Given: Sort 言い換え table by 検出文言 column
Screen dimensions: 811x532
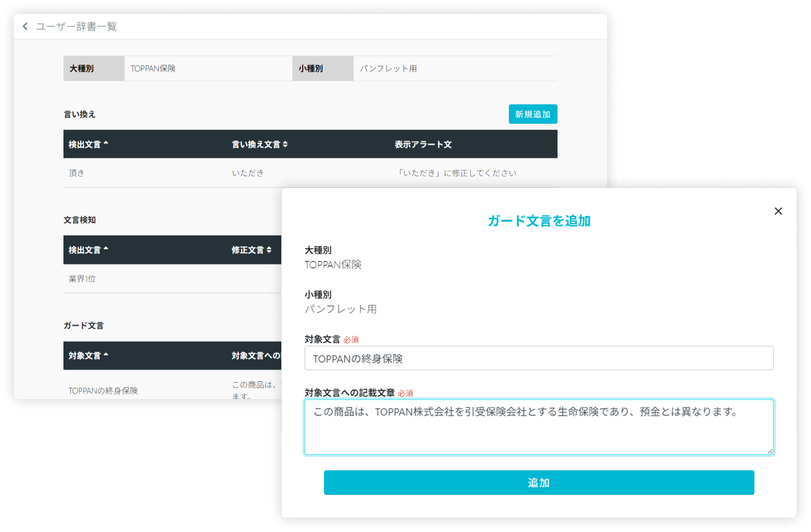Looking at the screenshot, I should point(88,144).
